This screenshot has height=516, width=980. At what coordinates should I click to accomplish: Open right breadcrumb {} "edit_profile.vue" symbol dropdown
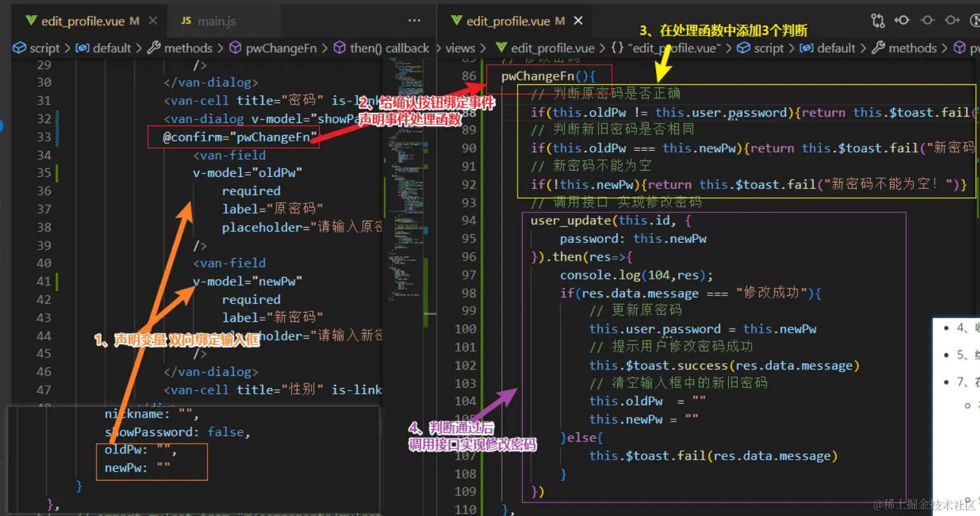click(665, 48)
